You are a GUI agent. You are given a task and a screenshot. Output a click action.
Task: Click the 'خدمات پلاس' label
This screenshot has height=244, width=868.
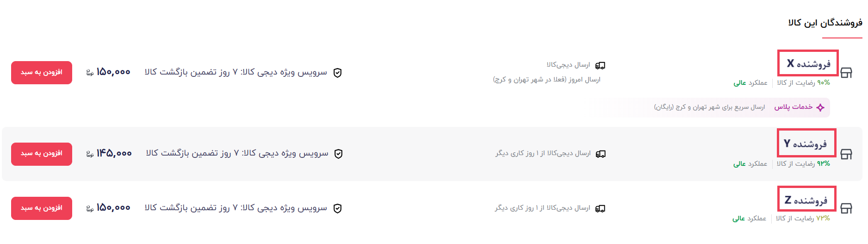(794, 107)
